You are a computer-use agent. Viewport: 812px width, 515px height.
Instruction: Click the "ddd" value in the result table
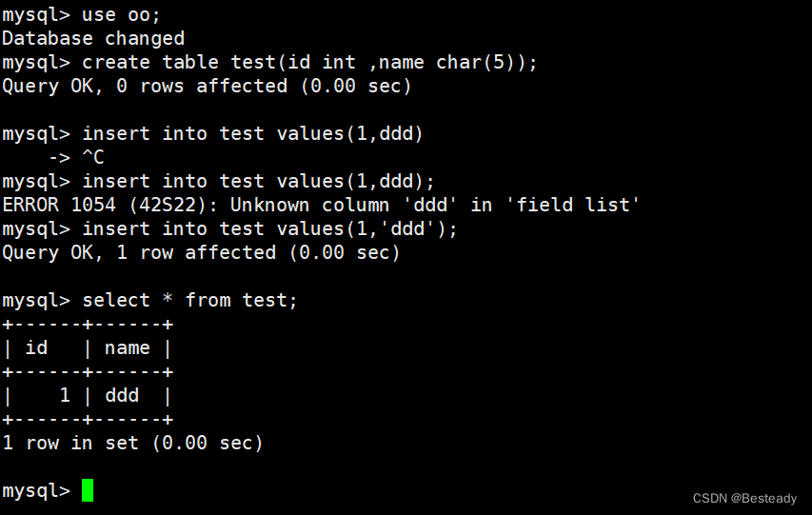coord(122,395)
